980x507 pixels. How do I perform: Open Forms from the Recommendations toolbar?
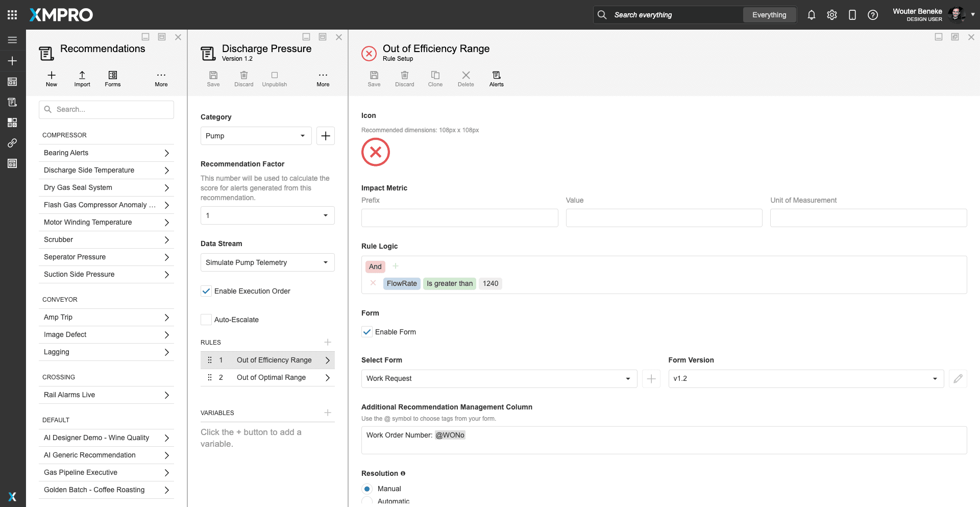[x=112, y=76]
